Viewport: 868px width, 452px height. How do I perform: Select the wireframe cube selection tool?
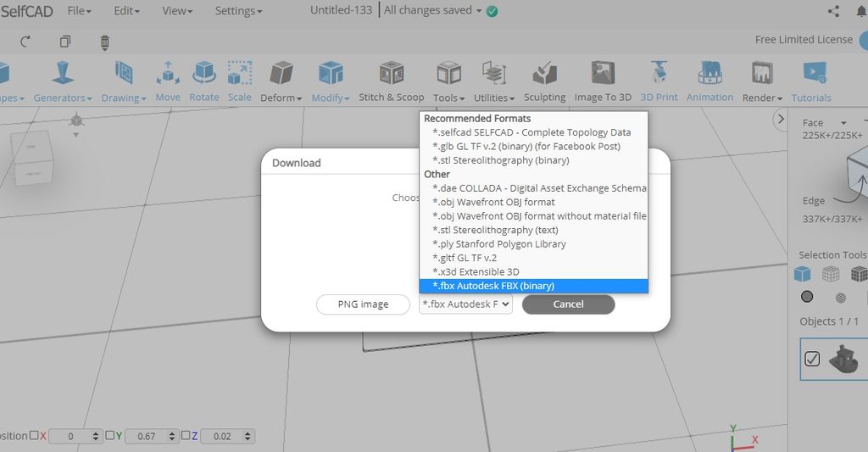831,274
